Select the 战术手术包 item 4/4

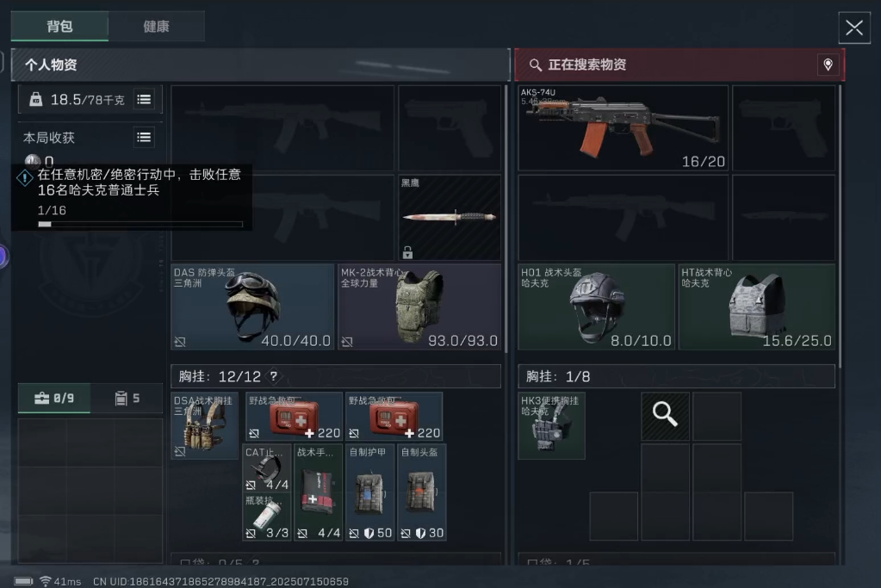pos(318,492)
